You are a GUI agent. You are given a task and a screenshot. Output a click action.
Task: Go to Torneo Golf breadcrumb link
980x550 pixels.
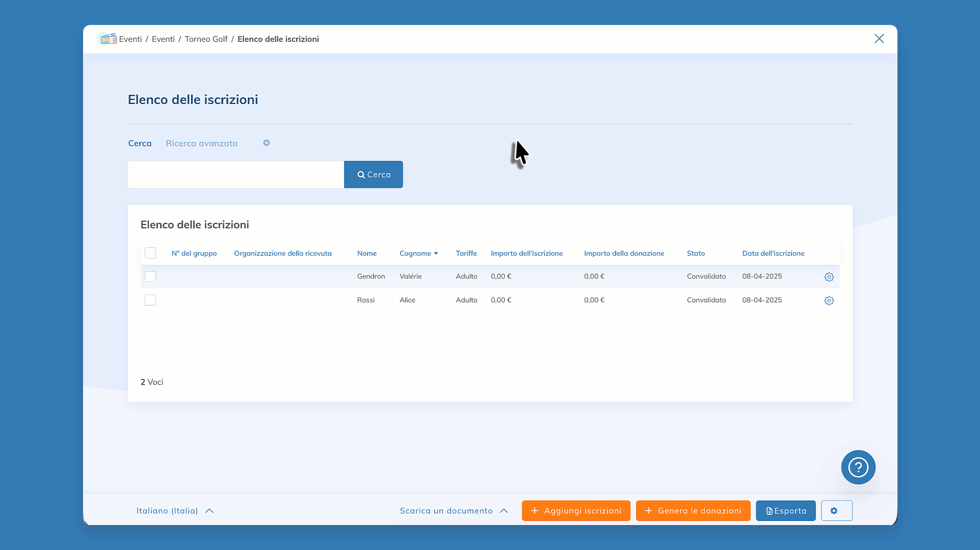click(x=206, y=39)
